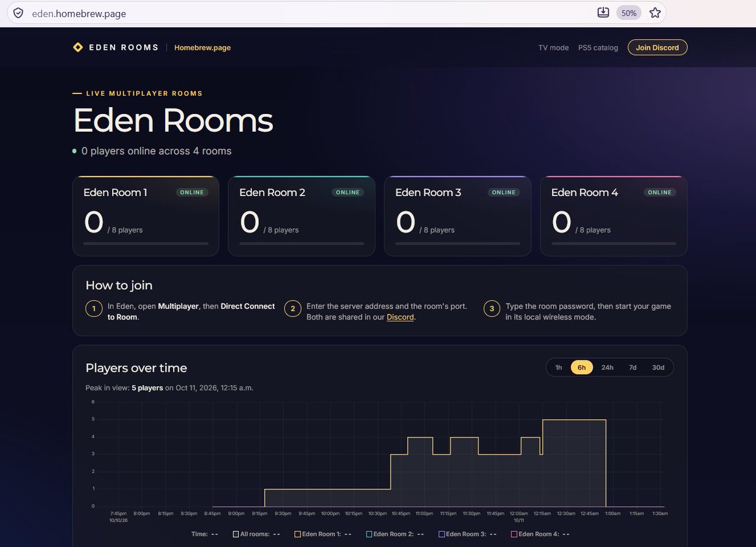Click the 9:15pm label on chart axis
Viewport: 756px width, 547px height.
(259, 514)
